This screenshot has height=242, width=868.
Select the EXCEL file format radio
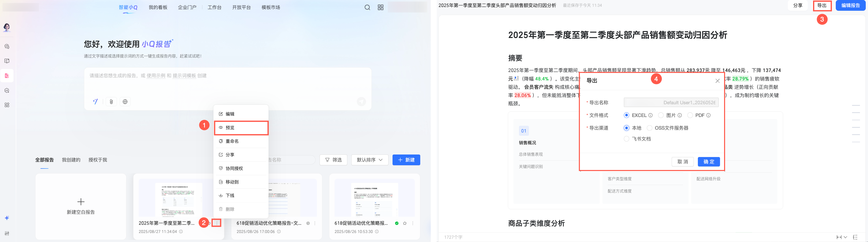coord(626,115)
